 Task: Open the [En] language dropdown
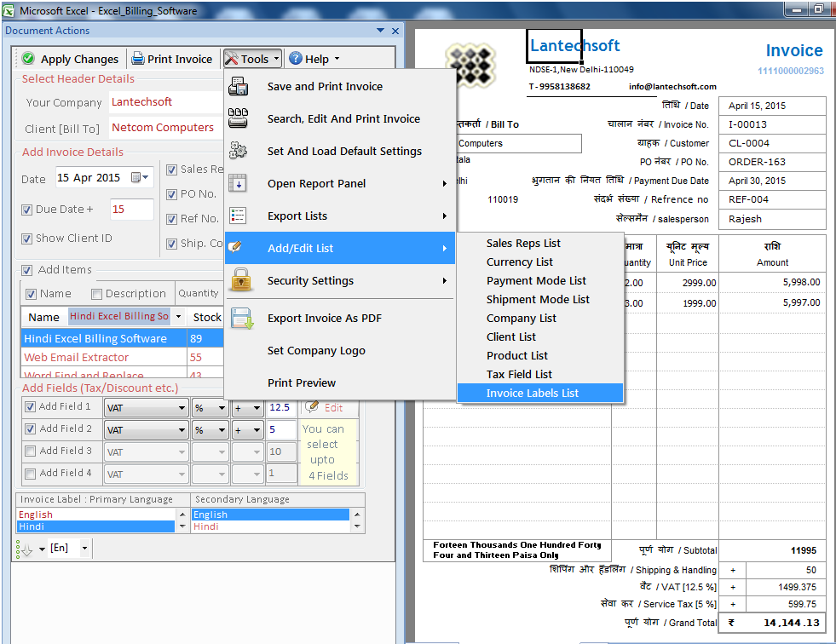tap(84, 548)
